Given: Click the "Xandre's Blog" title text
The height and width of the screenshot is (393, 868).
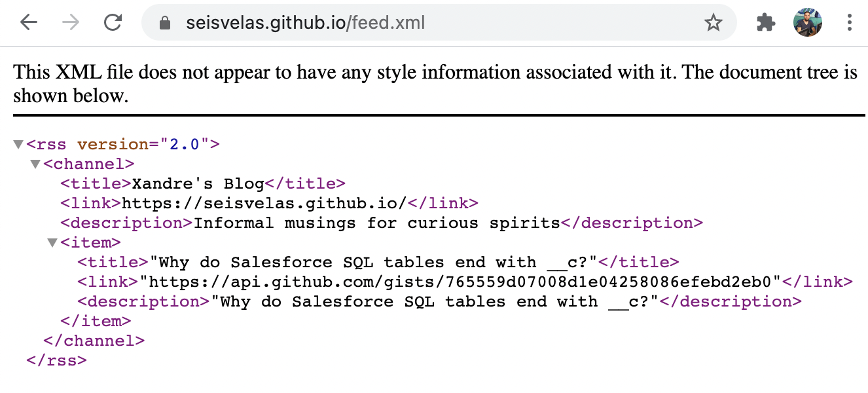Looking at the screenshot, I should 198,183.
